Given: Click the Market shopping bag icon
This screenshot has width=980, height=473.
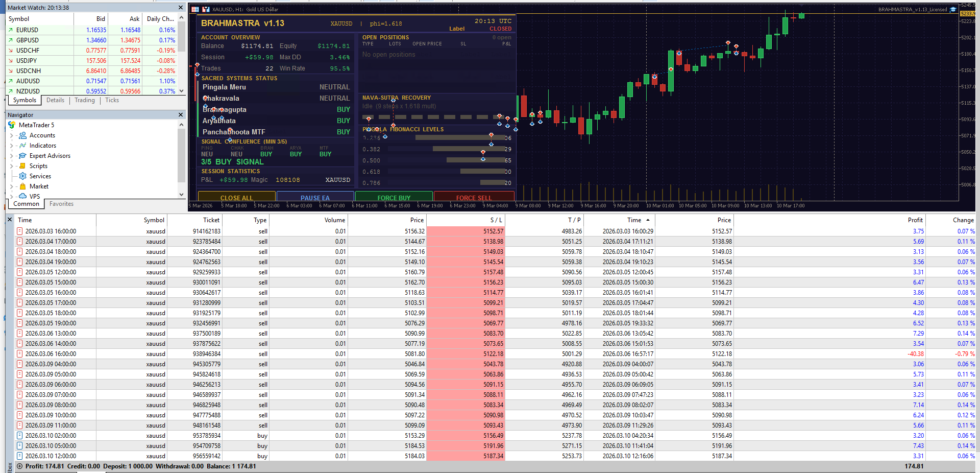Looking at the screenshot, I should click(22, 186).
